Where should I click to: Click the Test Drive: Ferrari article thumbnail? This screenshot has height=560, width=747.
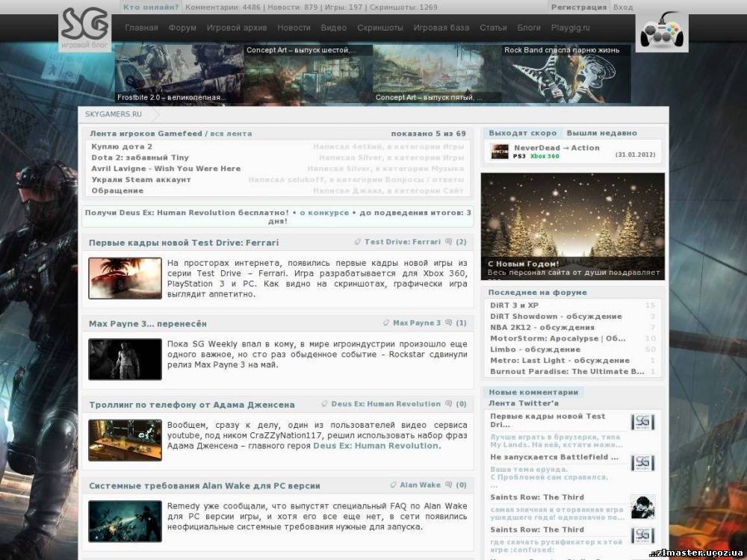pyautogui.click(x=125, y=278)
